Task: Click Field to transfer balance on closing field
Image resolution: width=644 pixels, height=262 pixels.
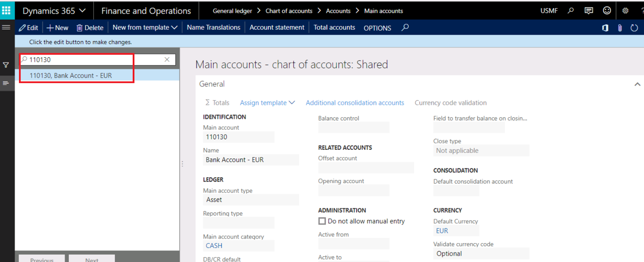Action: point(469,128)
